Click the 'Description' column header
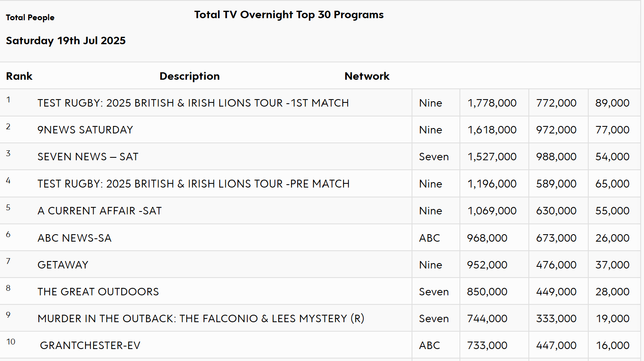This screenshot has height=361, width=644. [x=189, y=76]
